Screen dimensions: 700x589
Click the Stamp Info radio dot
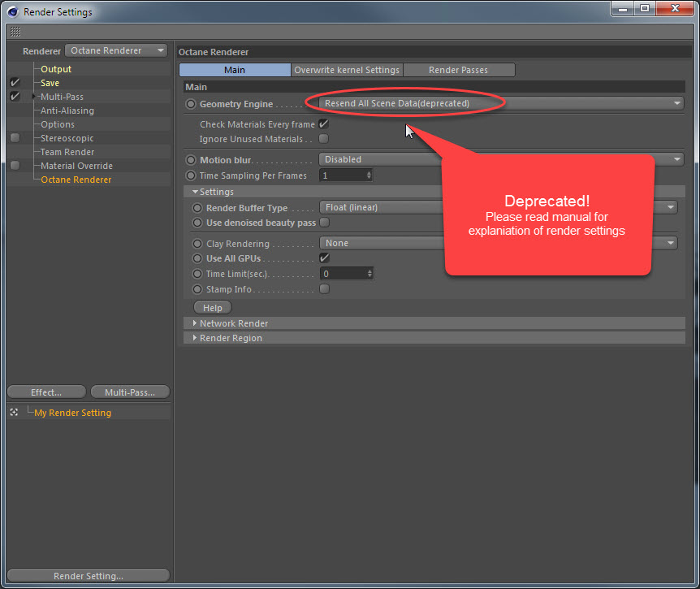pos(197,289)
